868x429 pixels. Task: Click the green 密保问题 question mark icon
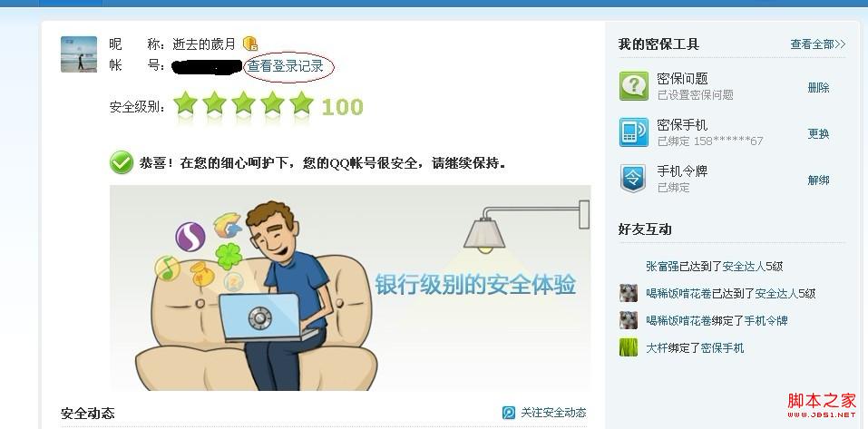tap(633, 86)
